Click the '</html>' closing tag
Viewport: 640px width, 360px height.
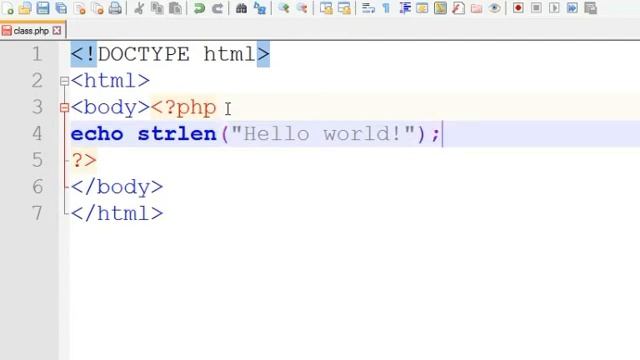click(x=117, y=213)
